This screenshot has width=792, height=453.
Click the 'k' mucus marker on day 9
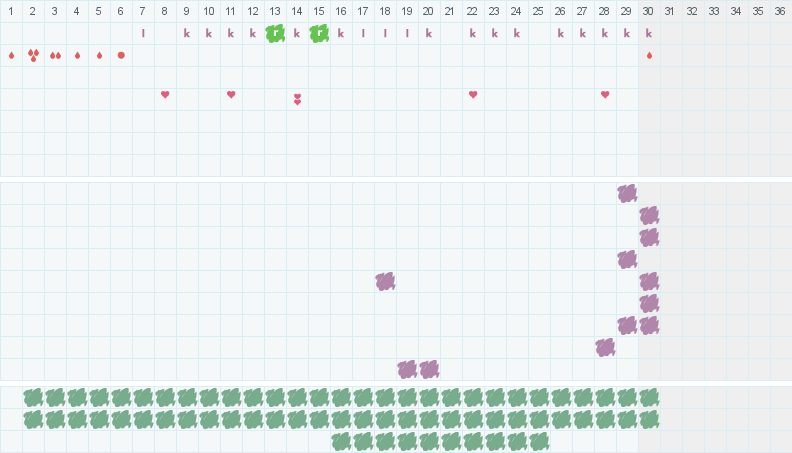[x=187, y=33]
